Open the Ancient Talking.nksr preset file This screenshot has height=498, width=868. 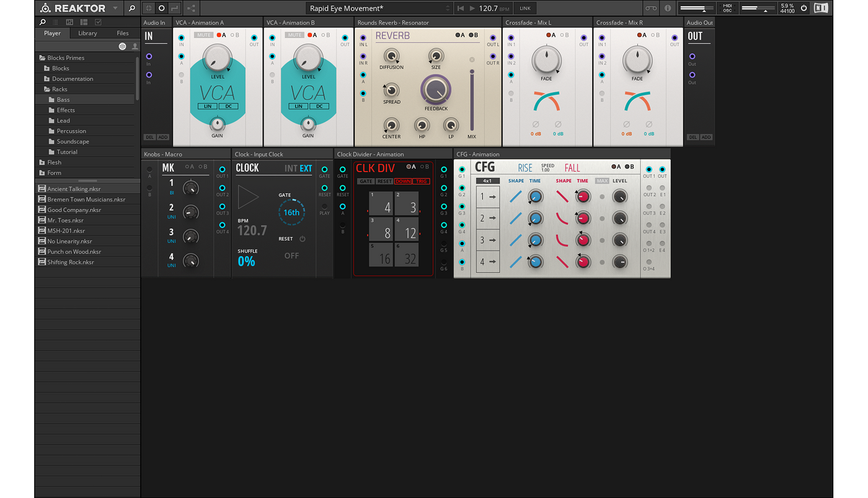click(x=87, y=189)
